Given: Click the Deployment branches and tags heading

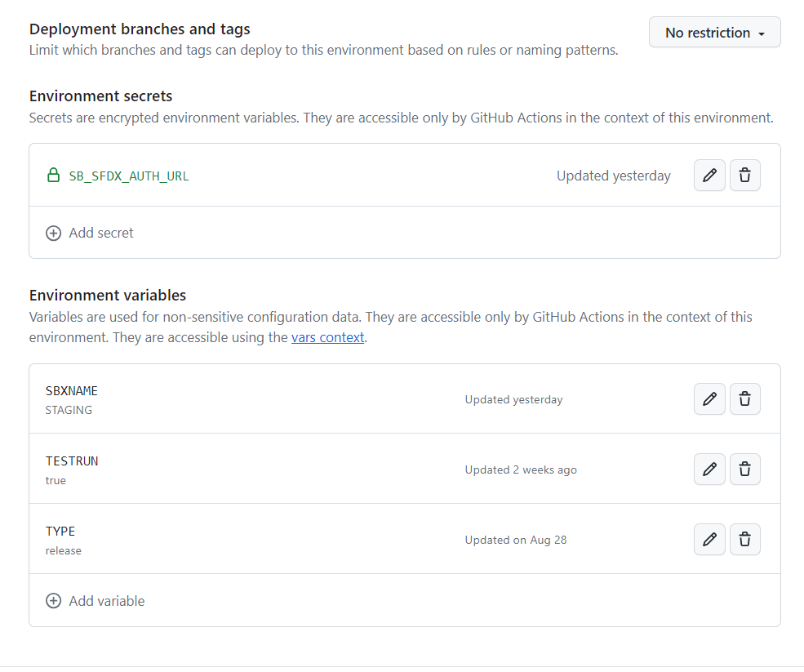Looking at the screenshot, I should [x=140, y=29].
